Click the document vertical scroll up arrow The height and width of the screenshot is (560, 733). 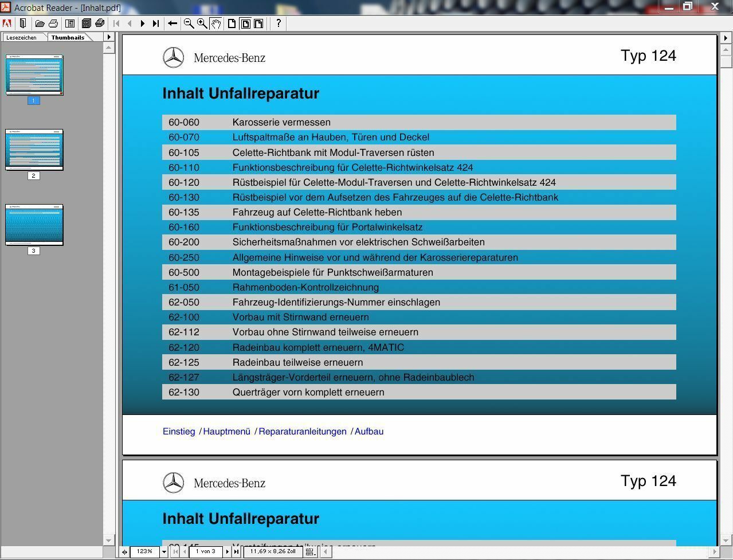pyautogui.click(x=726, y=50)
